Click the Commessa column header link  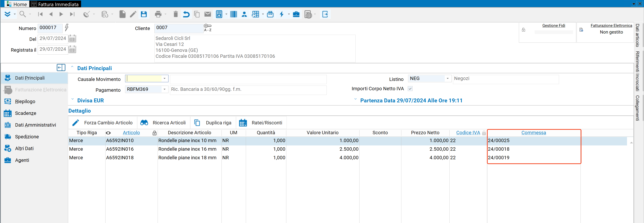click(x=533, y=133)
